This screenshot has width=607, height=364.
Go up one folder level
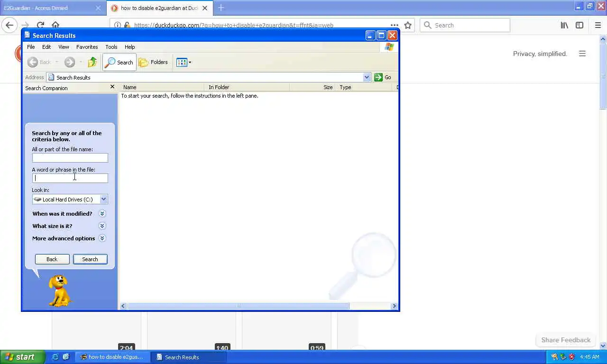tap(92, 62)
